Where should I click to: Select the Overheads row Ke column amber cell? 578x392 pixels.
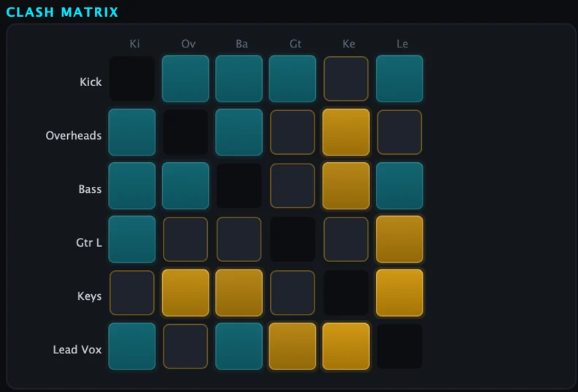(346, 132)
